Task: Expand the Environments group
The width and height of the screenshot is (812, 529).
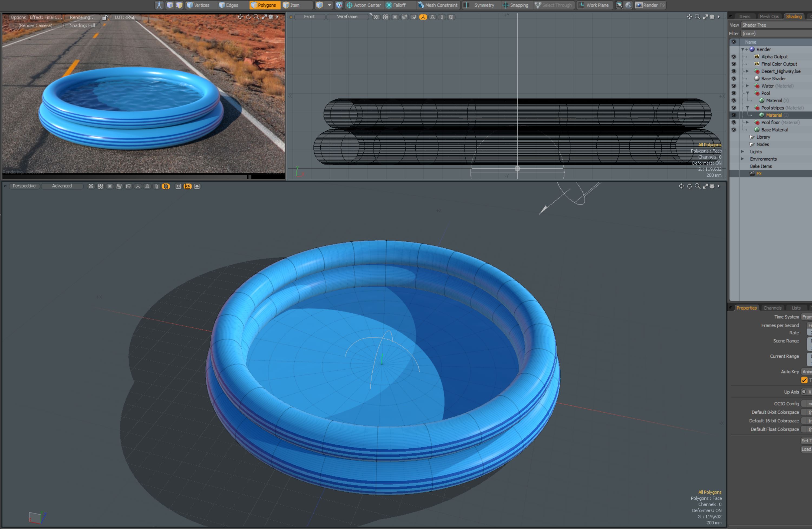Action: 742,159
